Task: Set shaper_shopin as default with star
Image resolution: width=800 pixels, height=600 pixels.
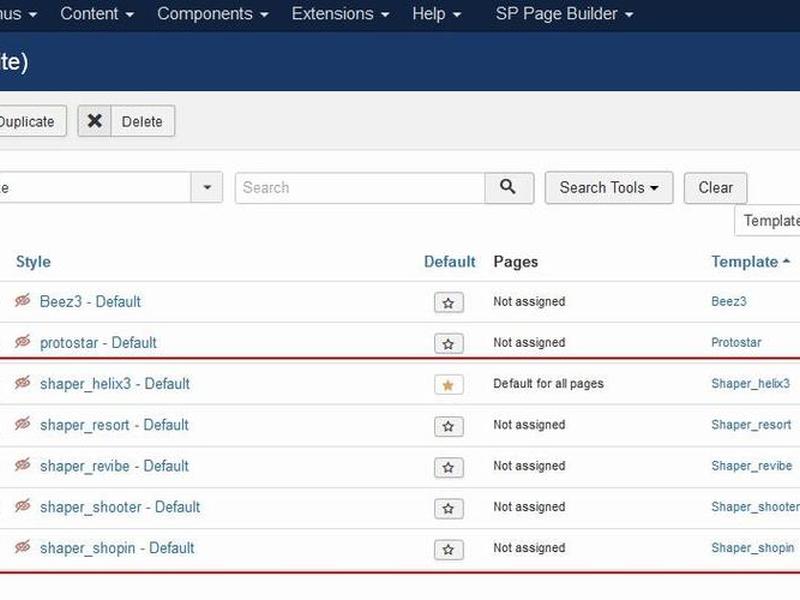Action: pos(448,549)
